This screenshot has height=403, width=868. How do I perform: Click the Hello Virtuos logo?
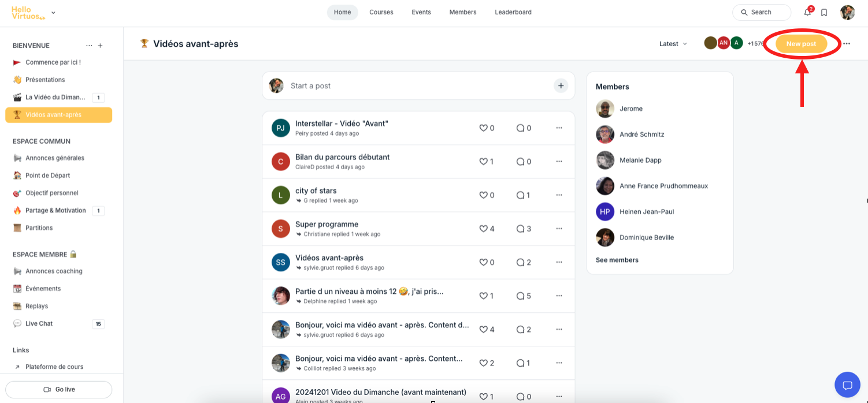(28, 13)
